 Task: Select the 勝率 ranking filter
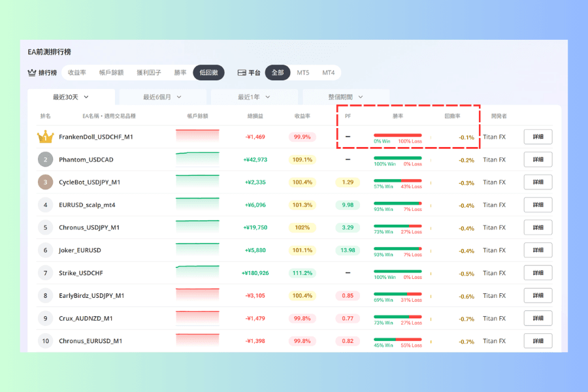[x=180, y=73]
